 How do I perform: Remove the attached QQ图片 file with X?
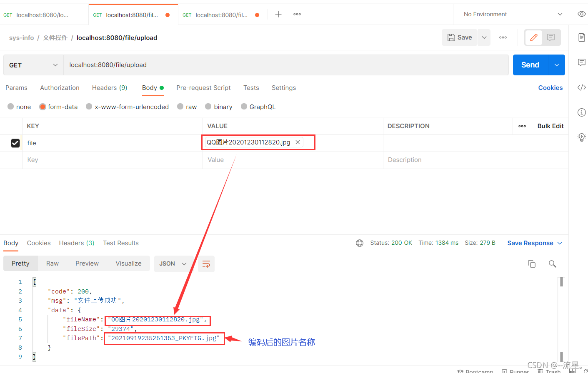click(x=298, y=142)
